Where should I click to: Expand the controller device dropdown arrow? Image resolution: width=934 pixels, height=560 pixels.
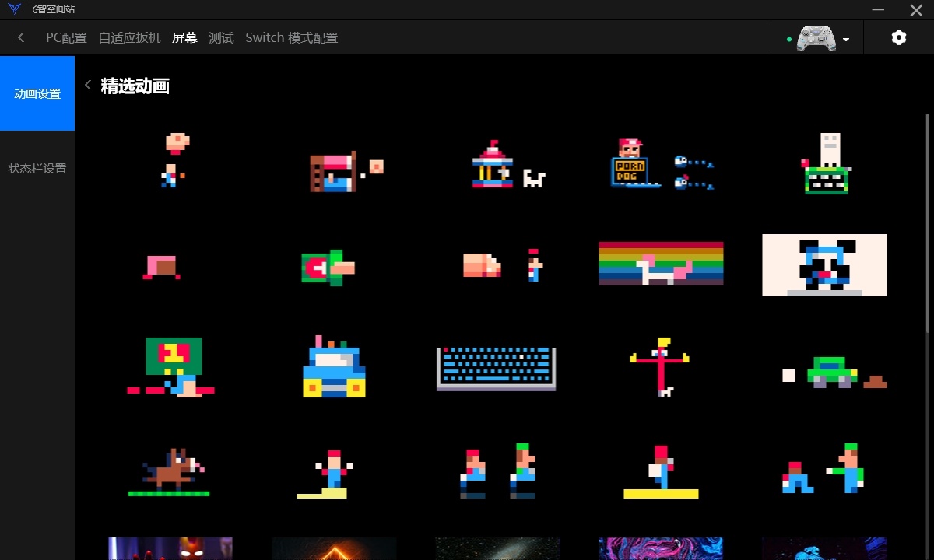(846, 40)
